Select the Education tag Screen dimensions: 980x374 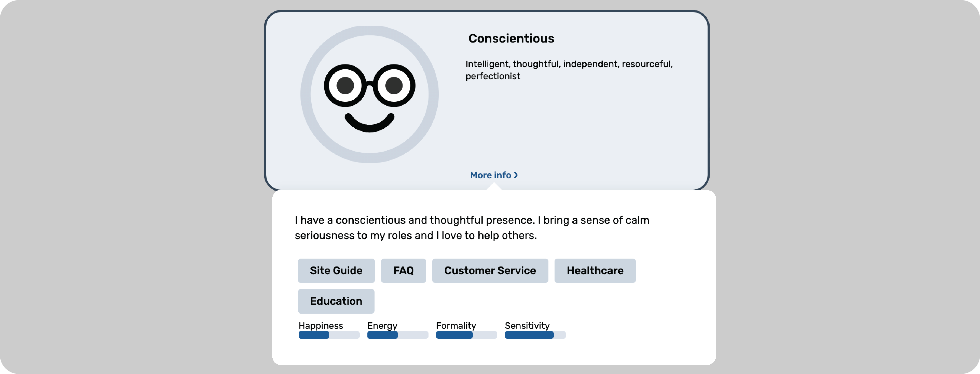(x=336, y=301)
